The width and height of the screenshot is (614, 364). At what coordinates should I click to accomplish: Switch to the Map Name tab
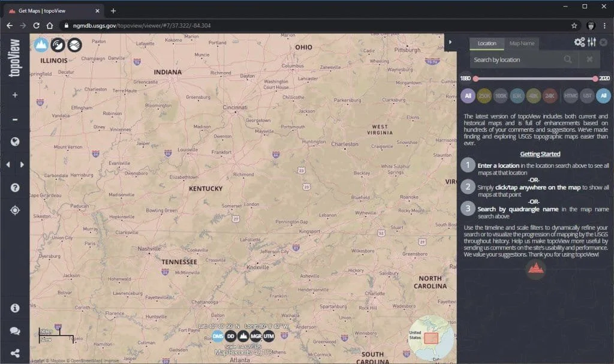522,44
